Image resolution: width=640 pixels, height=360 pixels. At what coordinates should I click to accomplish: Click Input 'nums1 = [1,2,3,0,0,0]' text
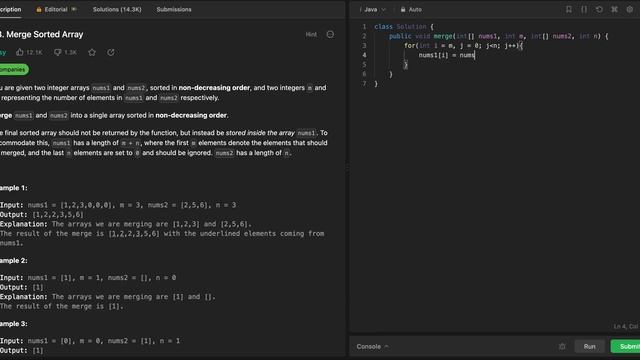70,205
